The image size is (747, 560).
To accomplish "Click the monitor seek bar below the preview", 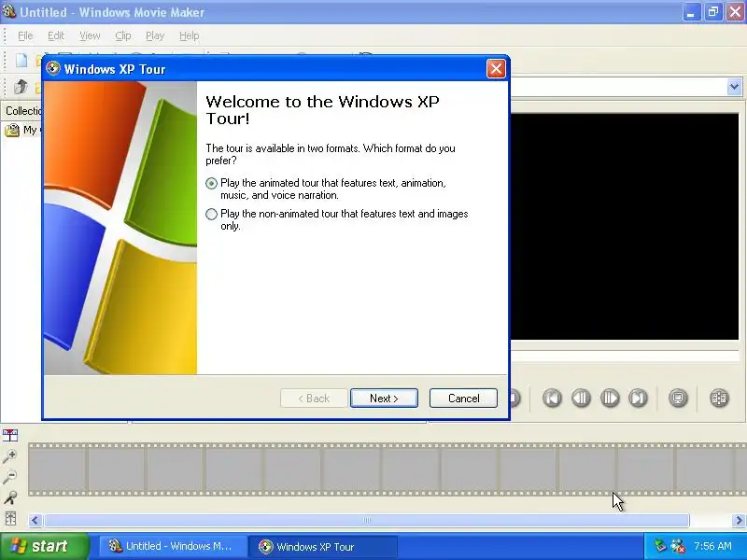I will [x=625, y=356].
